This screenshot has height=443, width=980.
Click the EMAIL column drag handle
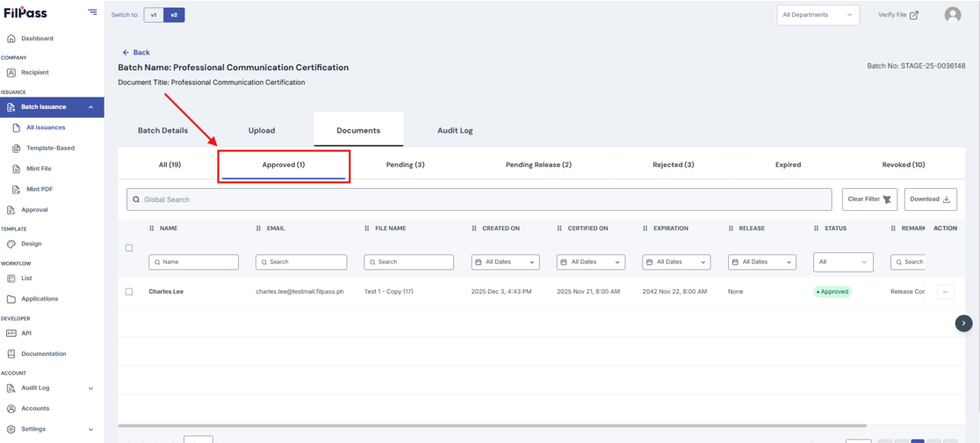click(x=259, y=229)
